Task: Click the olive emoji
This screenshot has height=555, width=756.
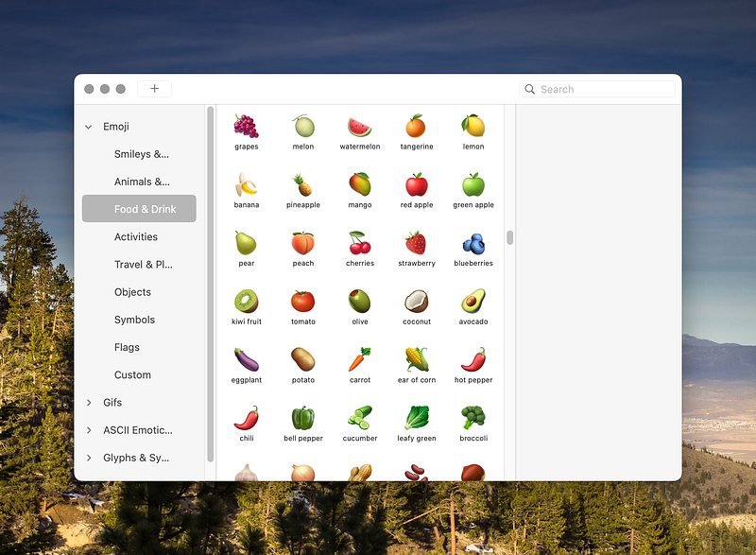Action: tap(360, 302)
